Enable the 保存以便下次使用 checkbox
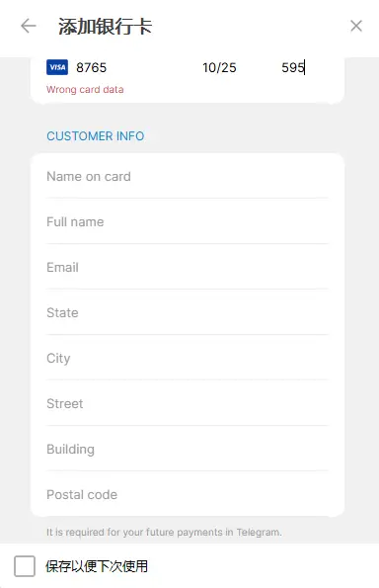379x588 pixels. click(x=25, y=566)
